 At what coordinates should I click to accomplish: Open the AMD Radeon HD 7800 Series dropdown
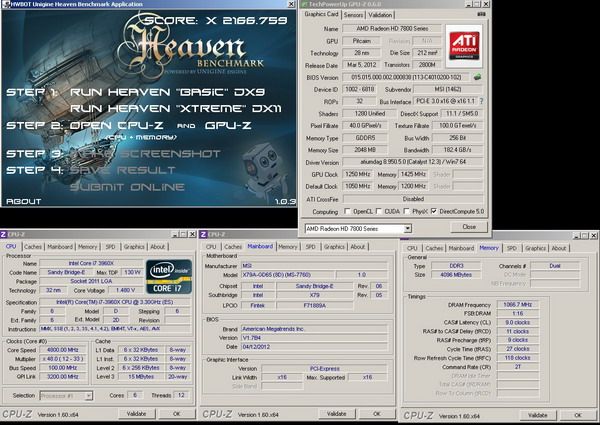click(408, 229)
